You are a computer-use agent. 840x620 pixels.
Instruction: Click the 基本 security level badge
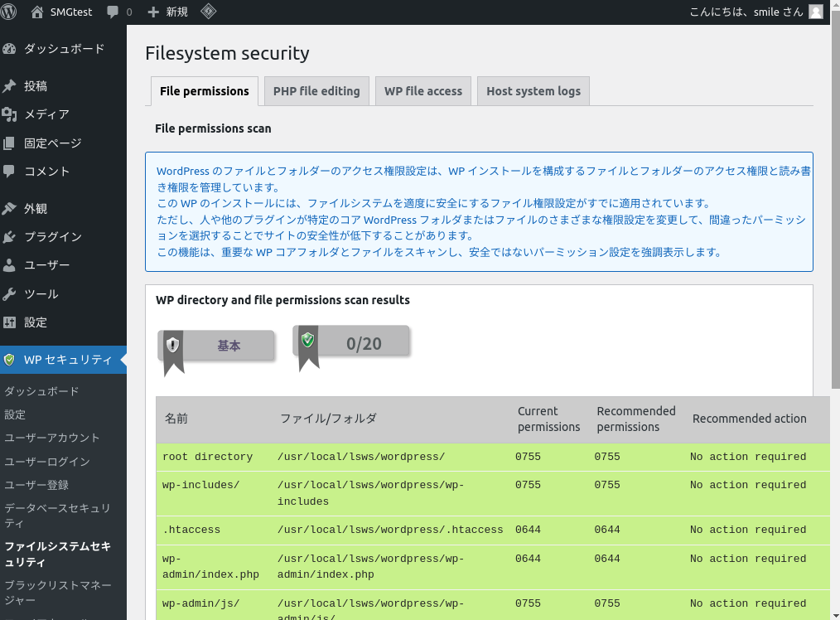(216, 346)
